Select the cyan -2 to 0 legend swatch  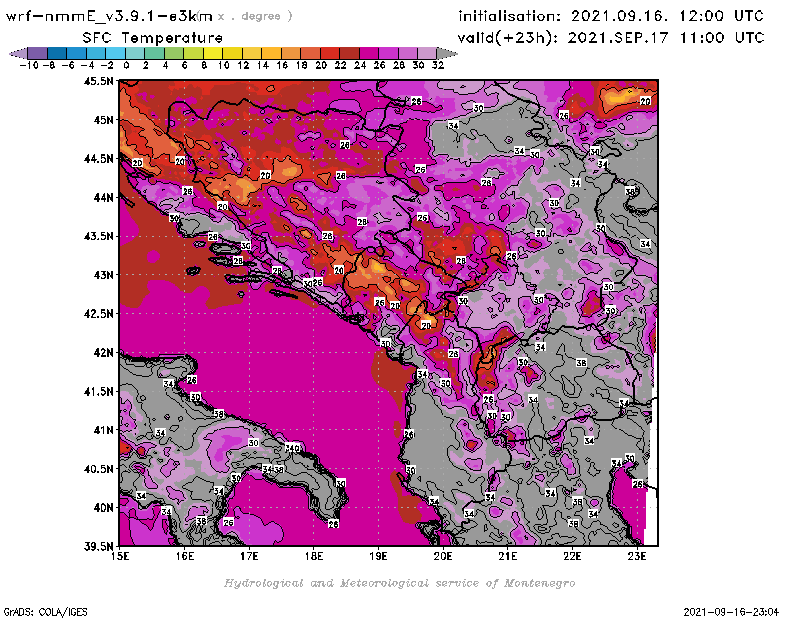pos(116,53)
